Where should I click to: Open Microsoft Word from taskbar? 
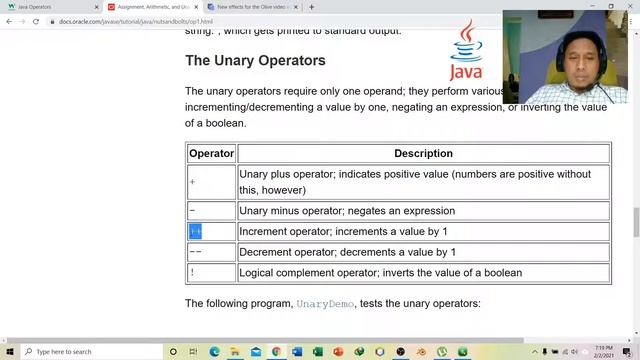coord(297,351)
